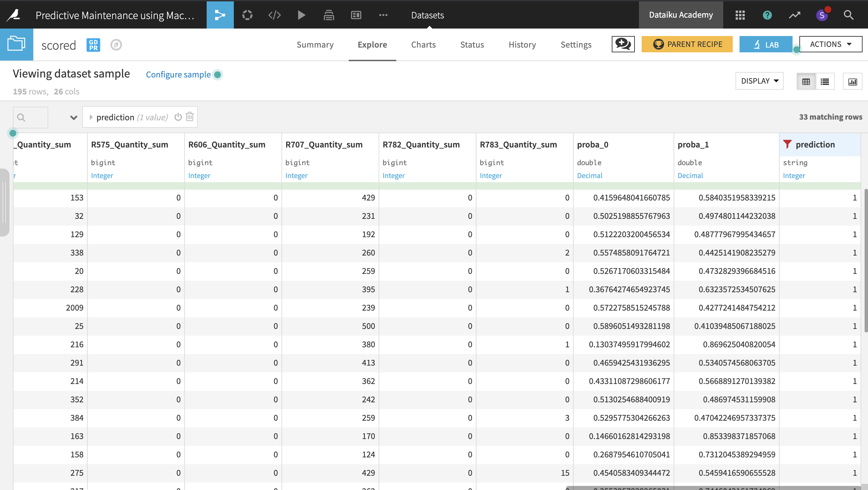Open proba_0 Decimal meaning dropdown
Image resolution: width=868 pixels, height=490 pixels.
pos(589,175)
